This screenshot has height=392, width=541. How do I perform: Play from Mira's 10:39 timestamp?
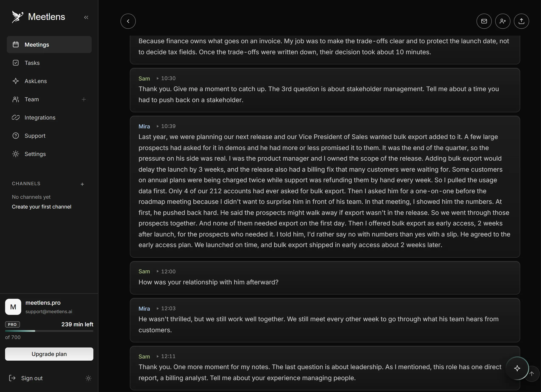(166, 126)
